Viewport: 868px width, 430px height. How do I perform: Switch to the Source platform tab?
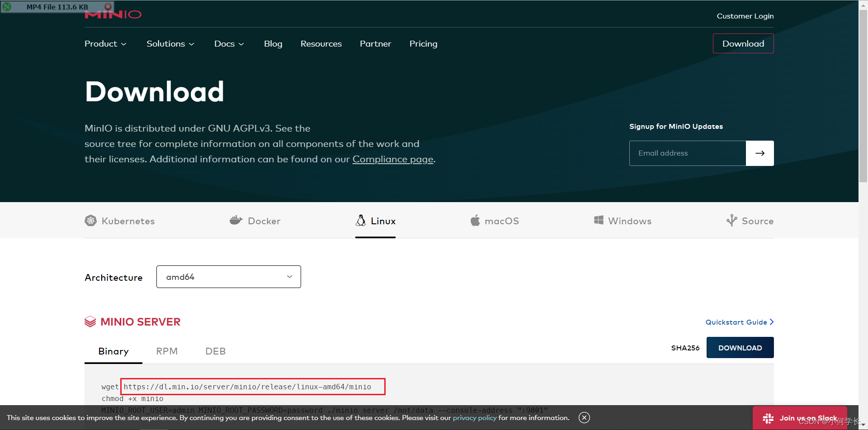coord(750,221)
